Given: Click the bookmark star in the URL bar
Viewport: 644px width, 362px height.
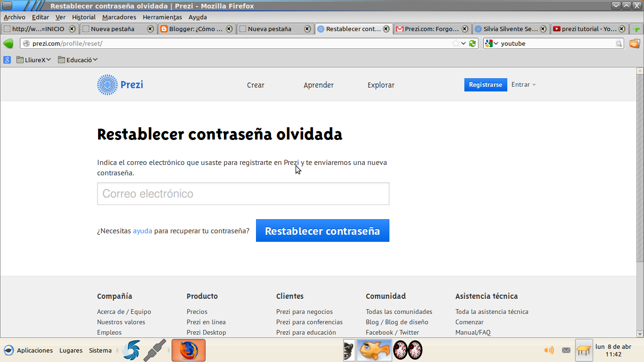Looking at the screenshot, I should coord(455,43).
